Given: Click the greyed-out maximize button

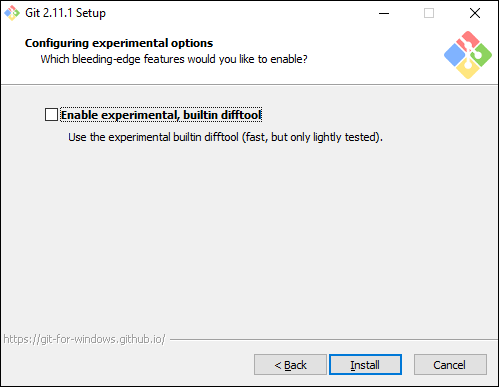Looking at the screenshot, I should [x=429, y=13].
